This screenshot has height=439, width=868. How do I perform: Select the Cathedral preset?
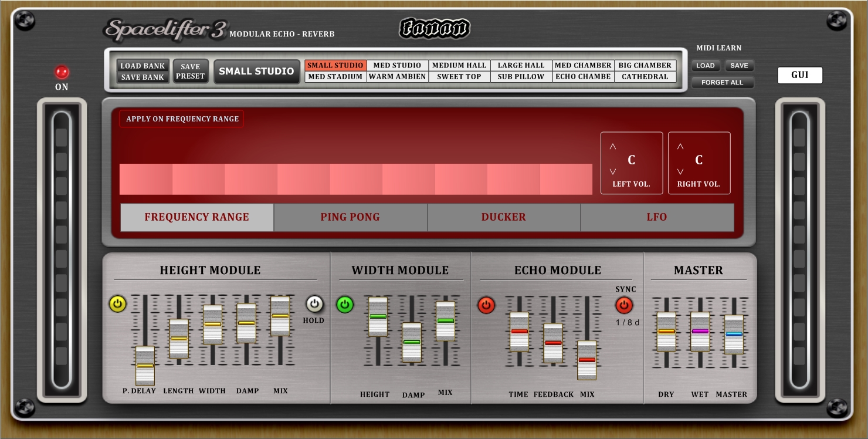tap(645, 76)
